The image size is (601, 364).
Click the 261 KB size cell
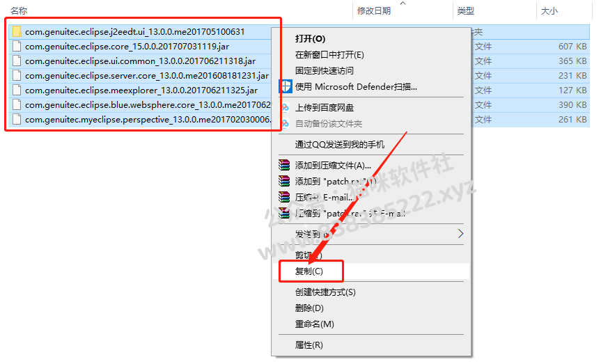coord(572,120)
